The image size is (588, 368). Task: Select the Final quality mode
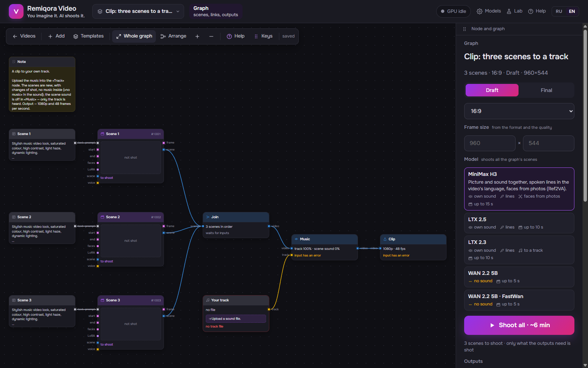tap(546, 90)
